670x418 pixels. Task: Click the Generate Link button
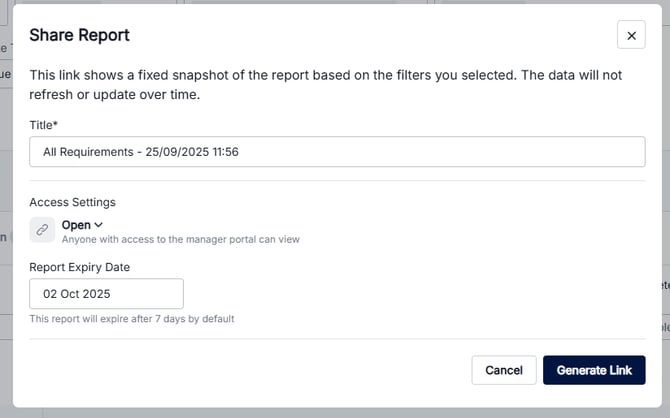pyautogui.click(x=594, y=370)
